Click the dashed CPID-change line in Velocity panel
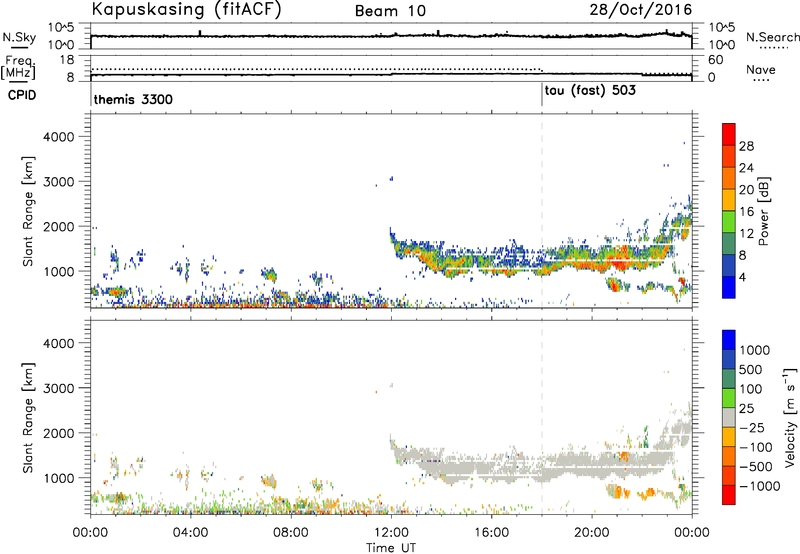800x554 pixels. point(542,417)
